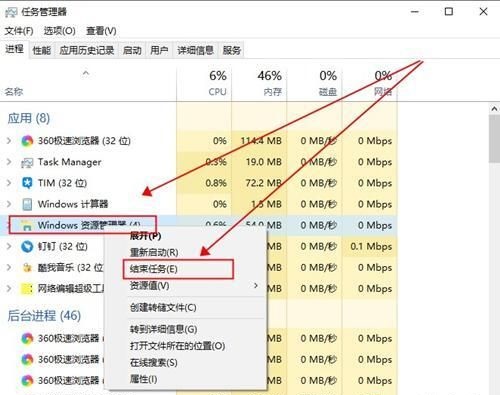Choose 重新启动(R) in context menu

click(154, 252)
